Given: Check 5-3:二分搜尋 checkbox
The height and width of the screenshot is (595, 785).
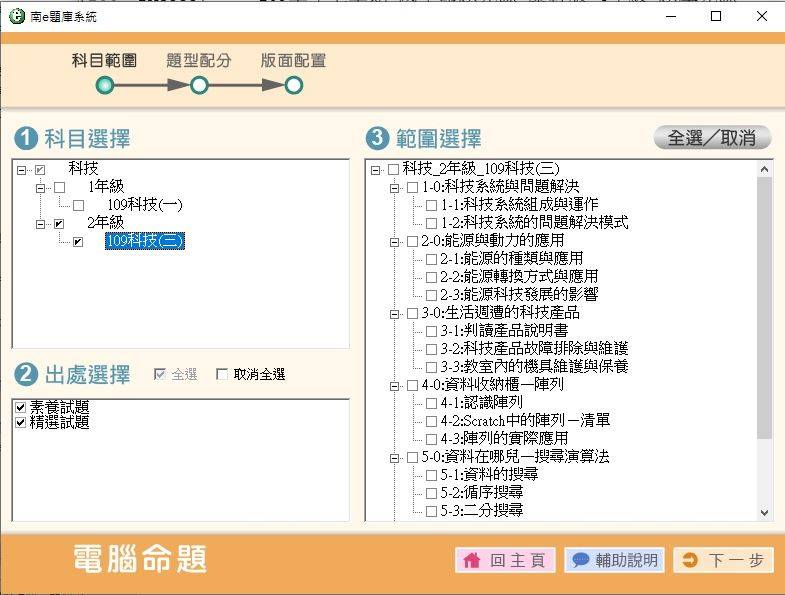Looking at the screenshot, I should (432, 511).
